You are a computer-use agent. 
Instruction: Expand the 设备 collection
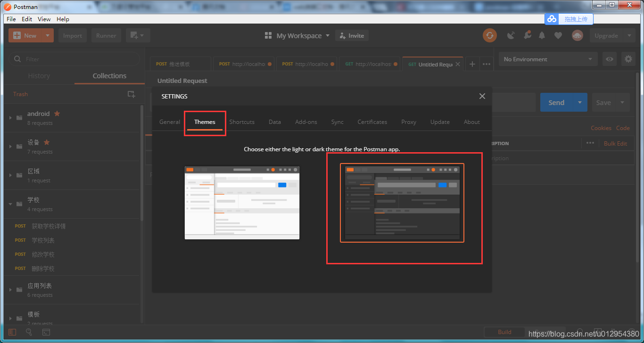pos(10,147)
